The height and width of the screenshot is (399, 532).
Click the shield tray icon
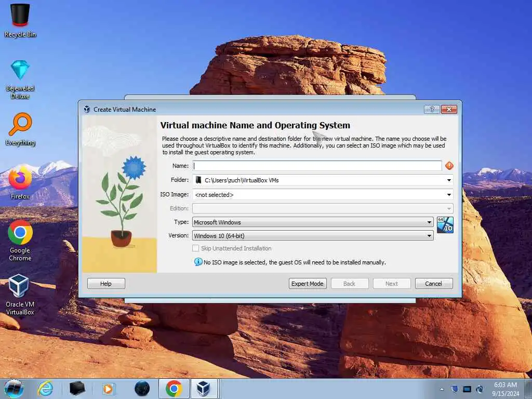455,389
